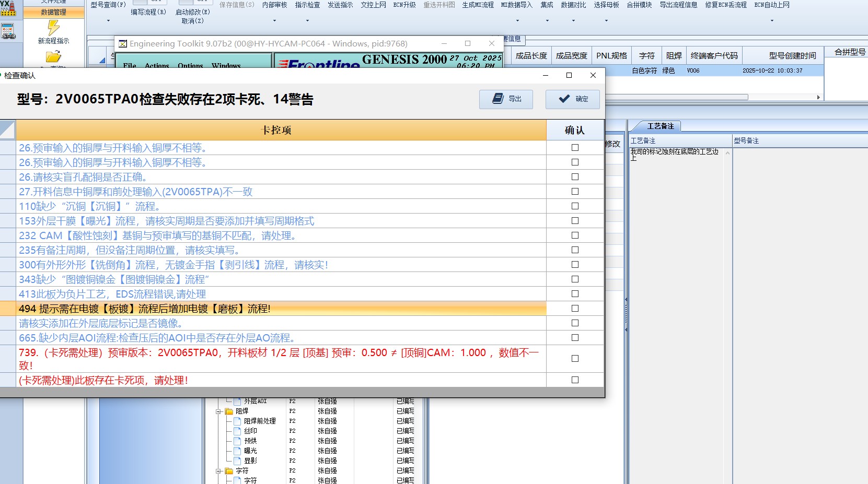Click the right scroll arrow of model grid
The image size is (868, 484).
[x=818, y=97]
